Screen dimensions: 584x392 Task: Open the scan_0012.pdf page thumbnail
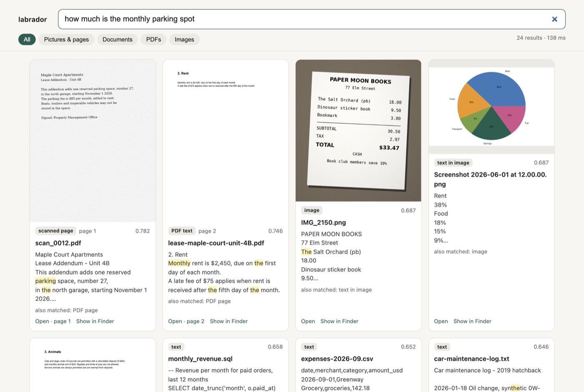93,141
